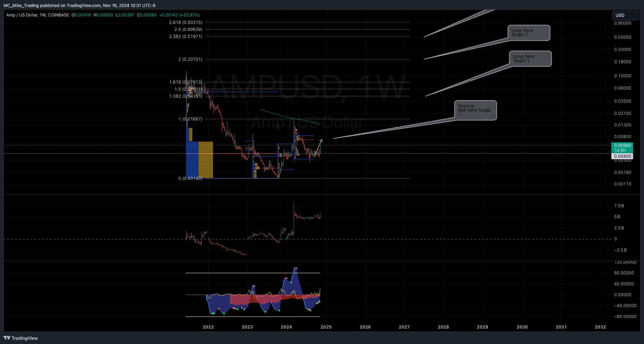Select the Fib level 2.5 (0.69639) label
644x344 pixels.
pos(188,30)
